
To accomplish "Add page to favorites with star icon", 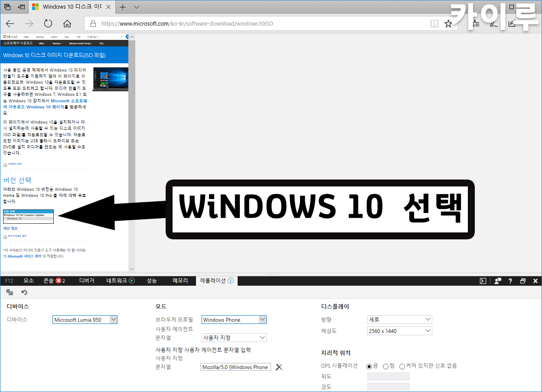I will (448, 23).
